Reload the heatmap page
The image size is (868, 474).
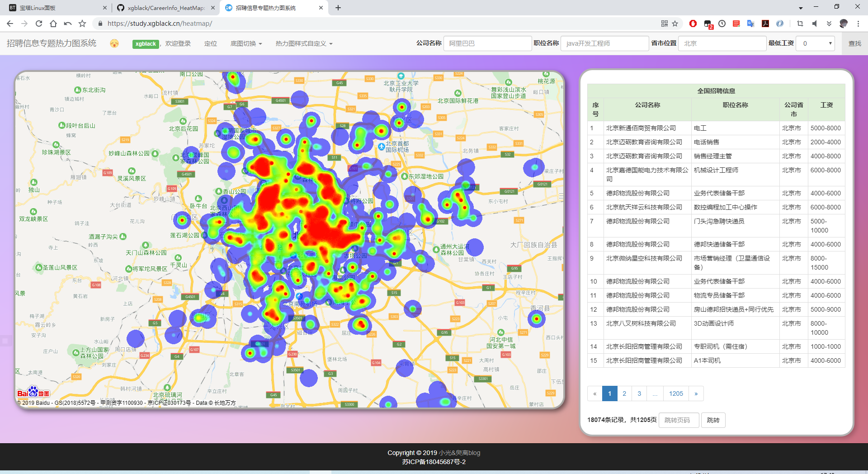[x=39, y=24]
